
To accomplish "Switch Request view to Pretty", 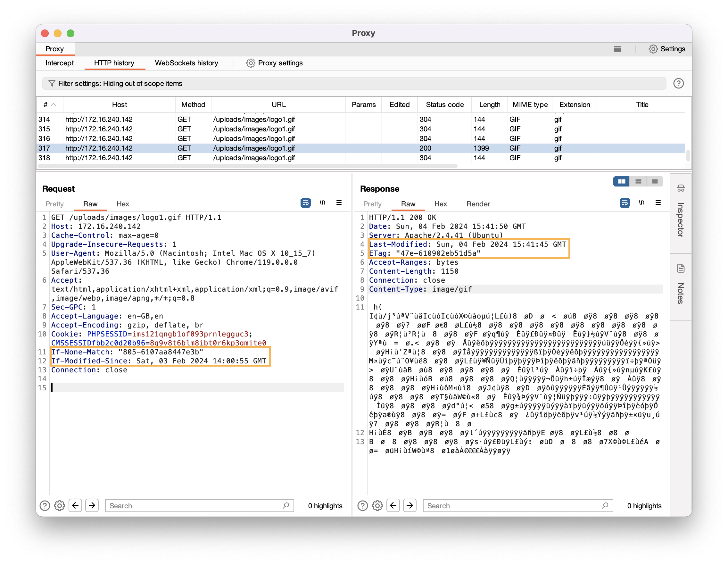I will tap(54, 204).
